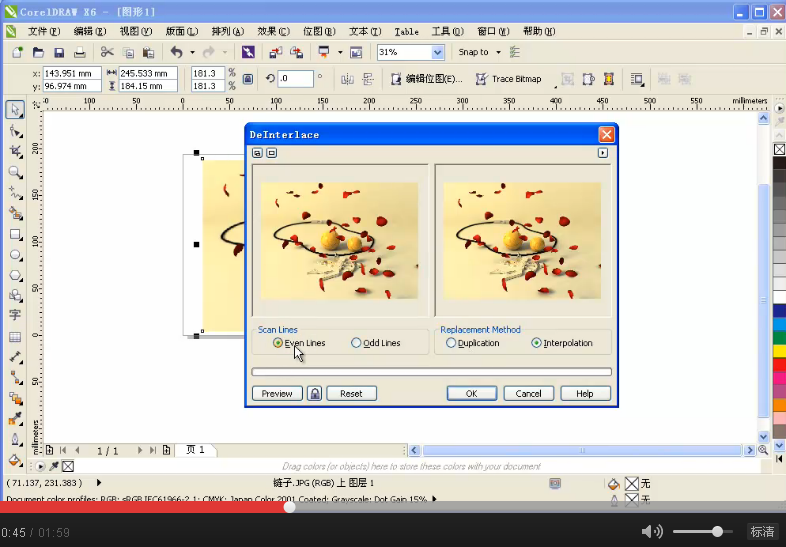The image size is (786, 547).
Task: Select the Polygon tool
Action: (15, 275)
